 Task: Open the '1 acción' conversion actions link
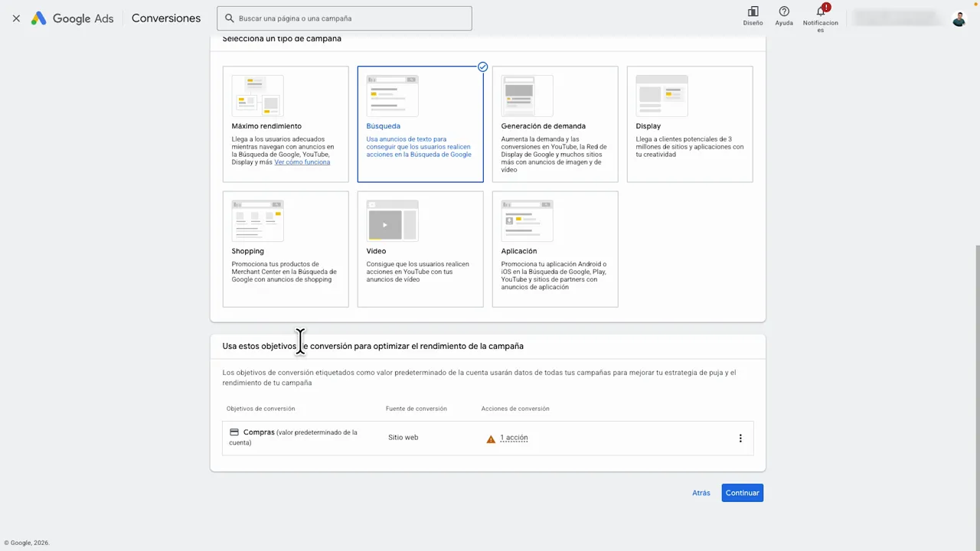514,438
